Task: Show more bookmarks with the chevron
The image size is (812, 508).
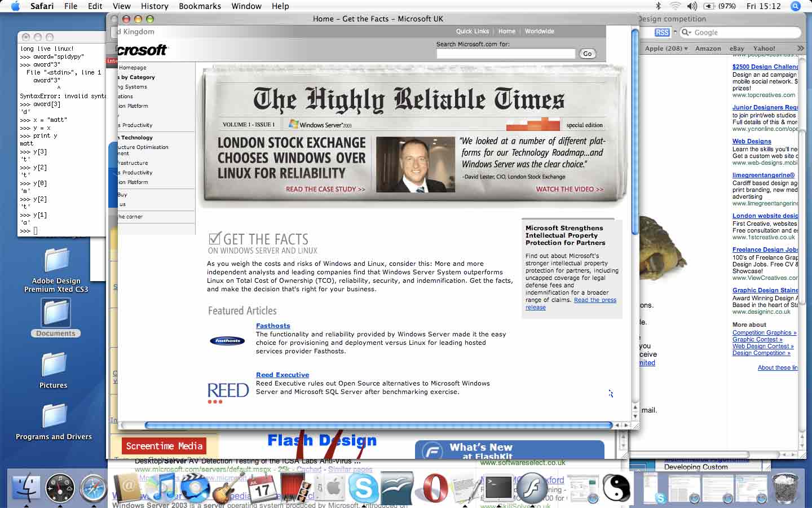Action: [800, 49]
